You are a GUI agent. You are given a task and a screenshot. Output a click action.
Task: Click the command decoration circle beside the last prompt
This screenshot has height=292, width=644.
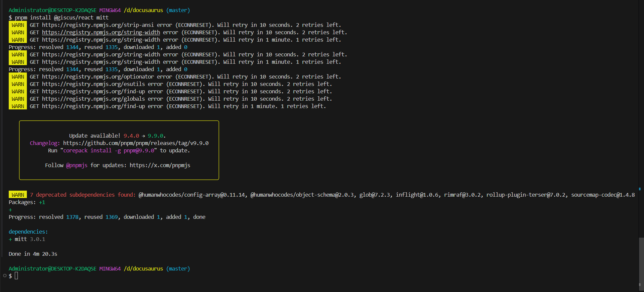click(5, 276)
